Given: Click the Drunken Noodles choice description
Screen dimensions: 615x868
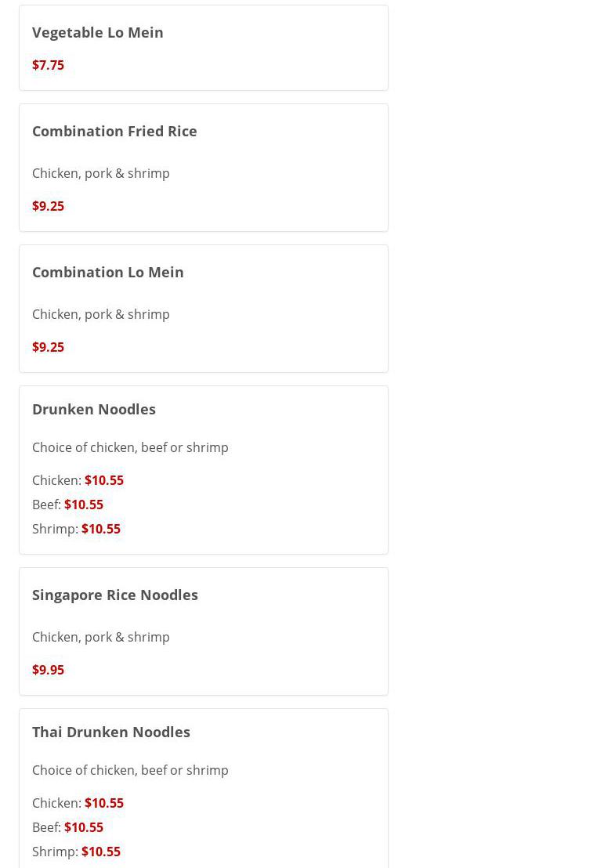Looking at the screenshot, I should [130, 447].
